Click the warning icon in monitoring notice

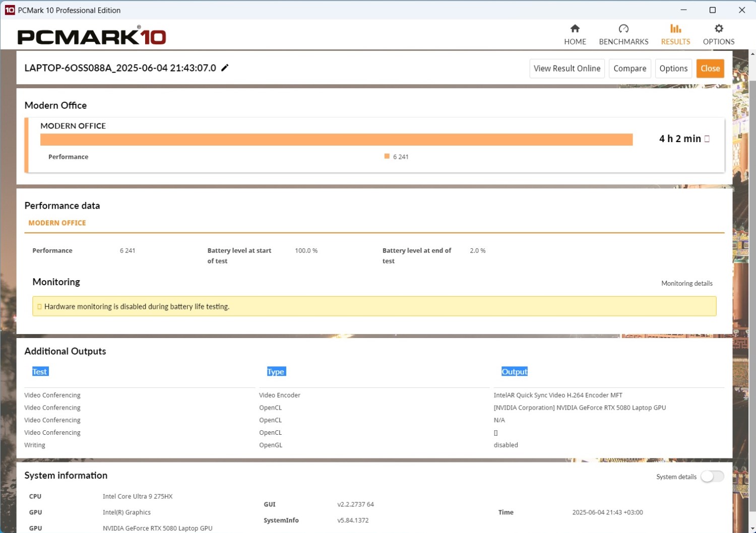(x=39, y=306)
